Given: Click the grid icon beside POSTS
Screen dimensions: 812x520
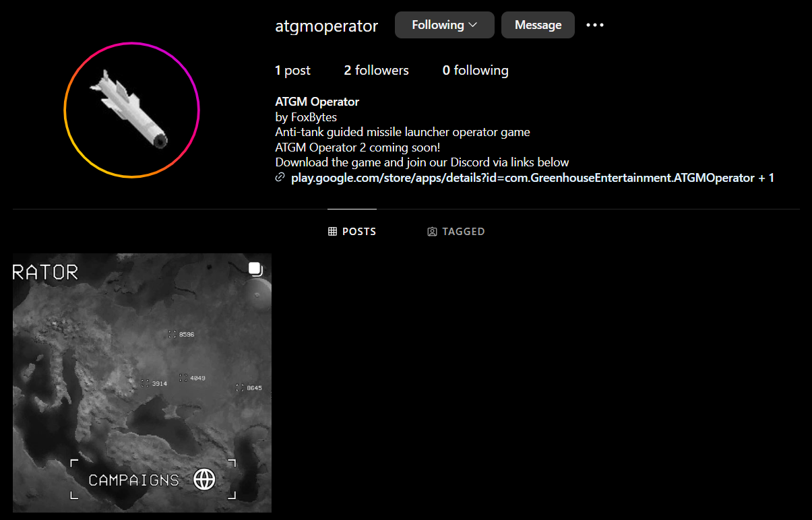Looking at the screenshot, I should pyautogui.click(x=332, y=231).
